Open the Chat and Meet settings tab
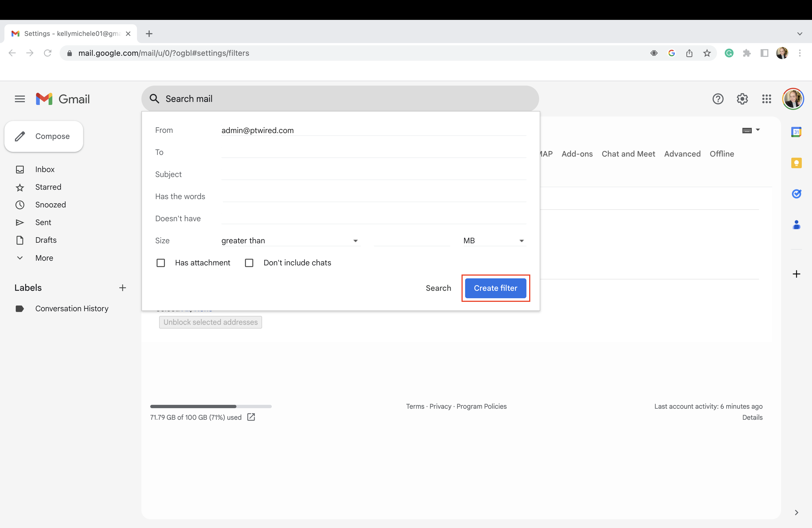 point(628,154)
